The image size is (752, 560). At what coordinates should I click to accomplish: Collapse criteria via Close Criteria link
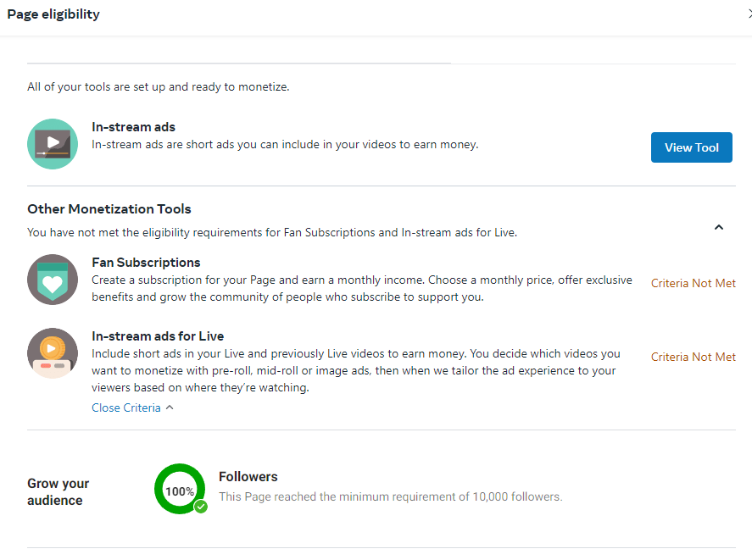coord(126,408)
